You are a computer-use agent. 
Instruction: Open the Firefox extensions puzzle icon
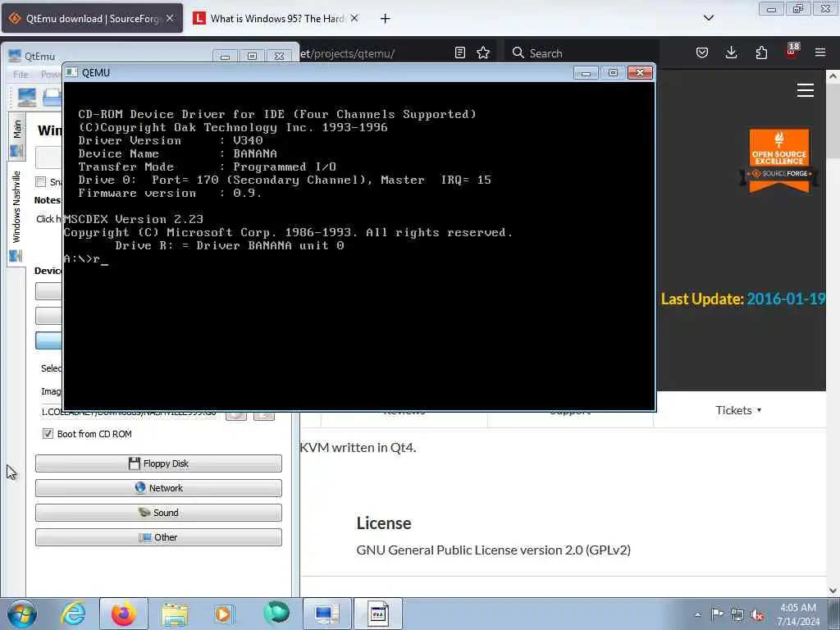761,52
